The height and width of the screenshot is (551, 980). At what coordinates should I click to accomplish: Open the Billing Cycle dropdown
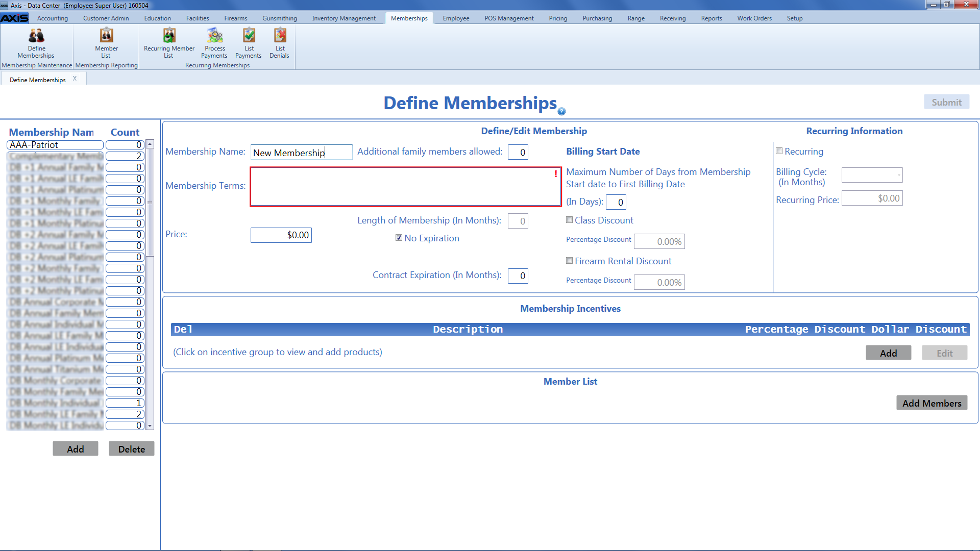[872, 175]
